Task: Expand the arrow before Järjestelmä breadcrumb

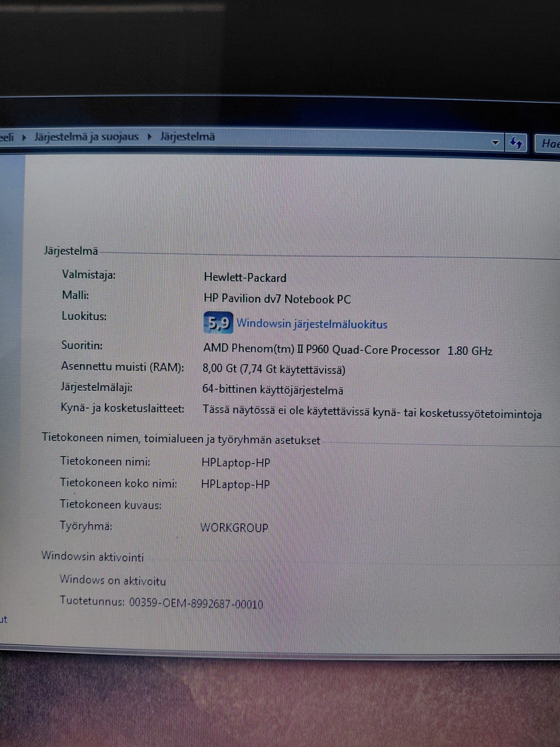Action: (x=149, y=137)
